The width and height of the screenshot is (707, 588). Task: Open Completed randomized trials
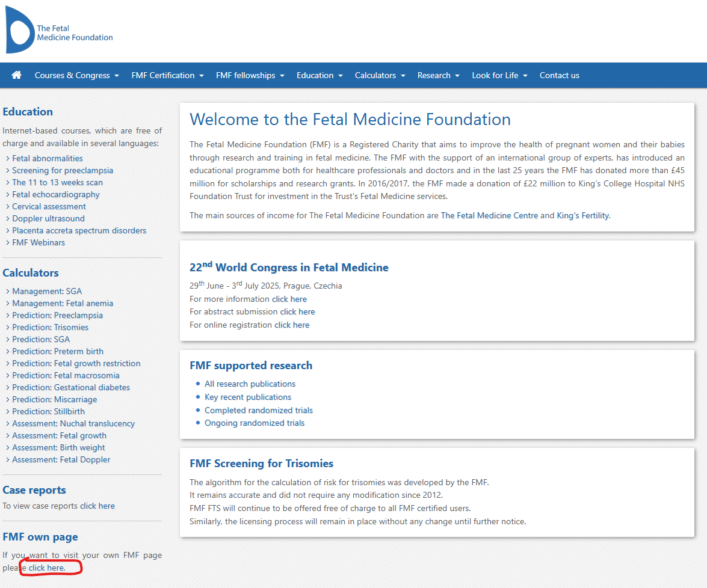[258, 411]
